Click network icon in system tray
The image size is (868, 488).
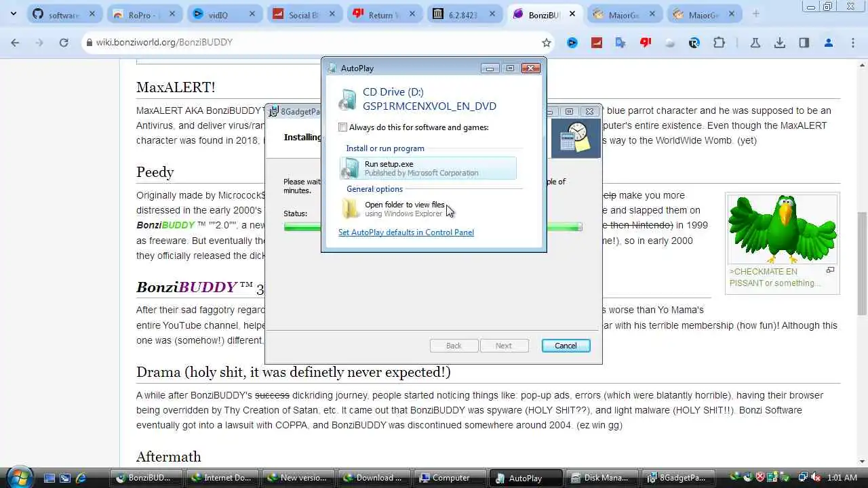(x=802, y=478)
